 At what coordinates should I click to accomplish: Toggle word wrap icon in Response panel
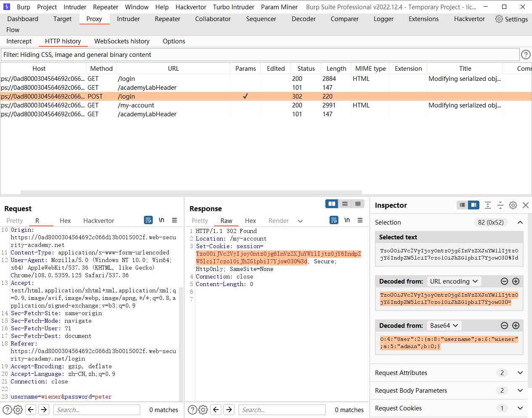tap(334, 220)
